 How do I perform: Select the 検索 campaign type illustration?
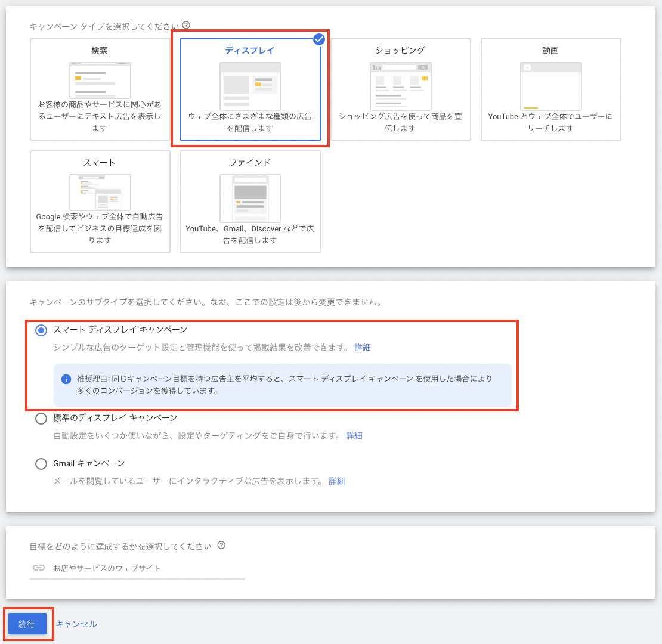point(100,80)
